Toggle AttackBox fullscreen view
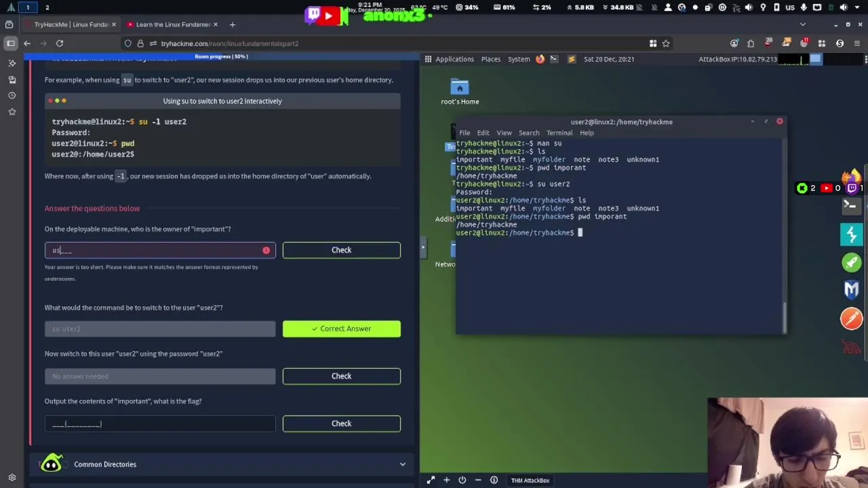Image resolution: width=868 pixels, height=488 pixels. point(431,480)
